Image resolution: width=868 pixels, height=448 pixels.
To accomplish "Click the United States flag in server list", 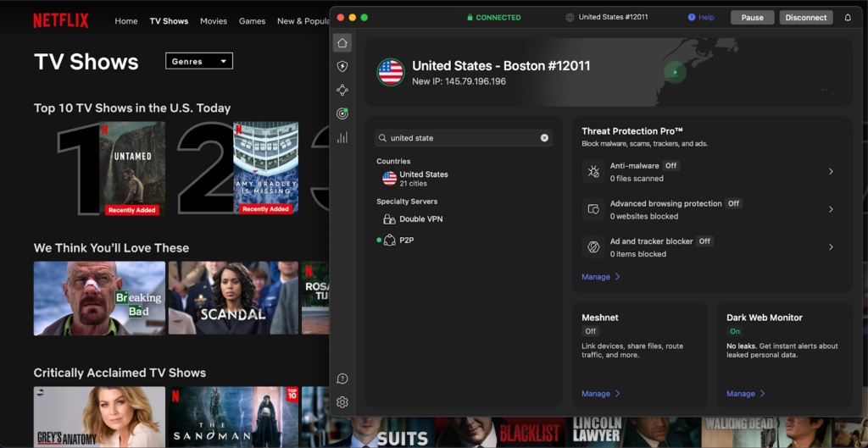I will pos(389,178).
